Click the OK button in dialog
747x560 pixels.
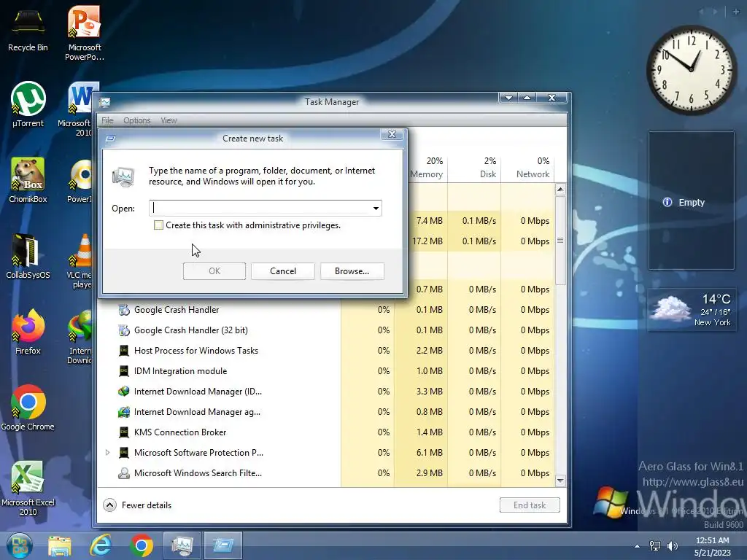coord(214,271)
